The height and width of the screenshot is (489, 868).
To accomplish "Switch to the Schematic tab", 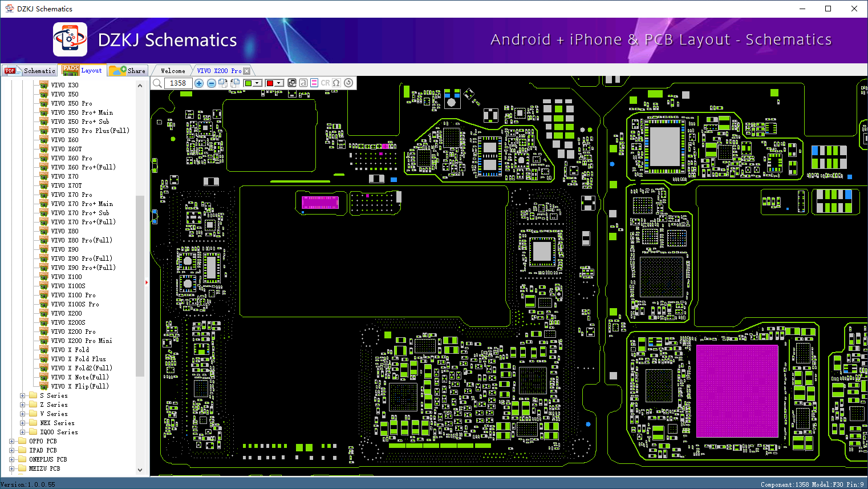I will coord(30,71).
